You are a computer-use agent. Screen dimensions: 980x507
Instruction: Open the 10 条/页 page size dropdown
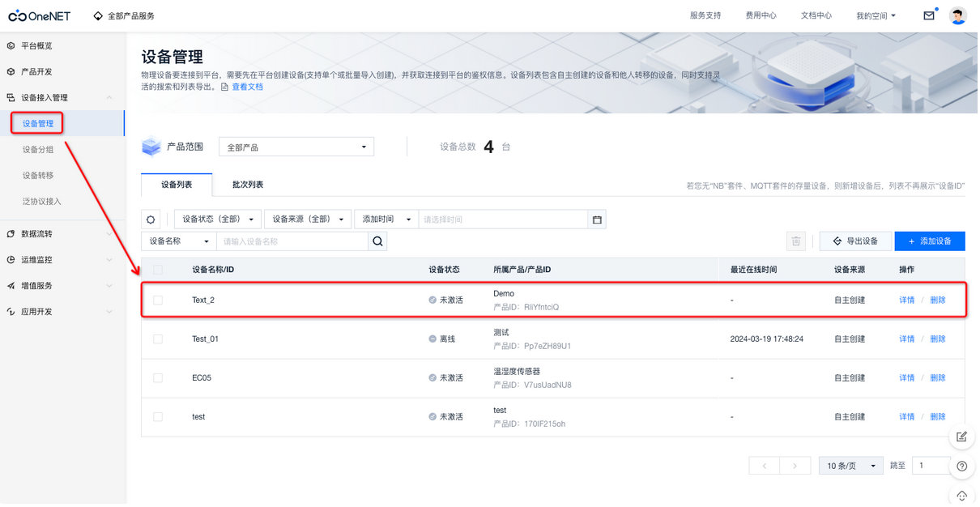click(850, 466)
